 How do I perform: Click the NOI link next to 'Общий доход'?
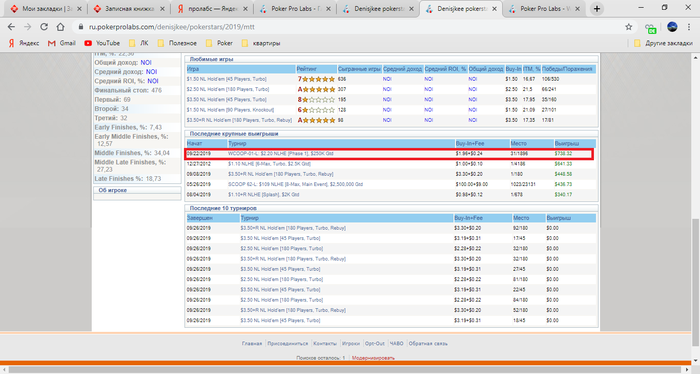pyautogui.click(x=146, y=62)
